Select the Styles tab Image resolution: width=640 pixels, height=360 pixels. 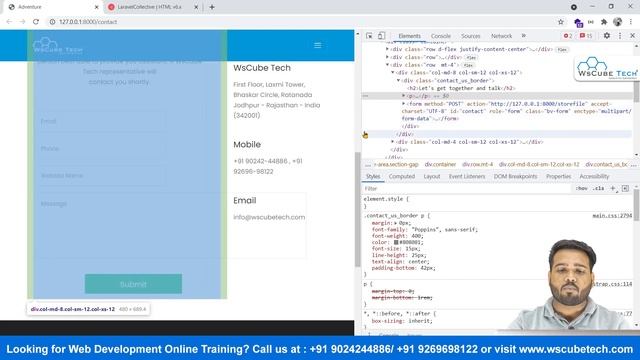[373, 176]
